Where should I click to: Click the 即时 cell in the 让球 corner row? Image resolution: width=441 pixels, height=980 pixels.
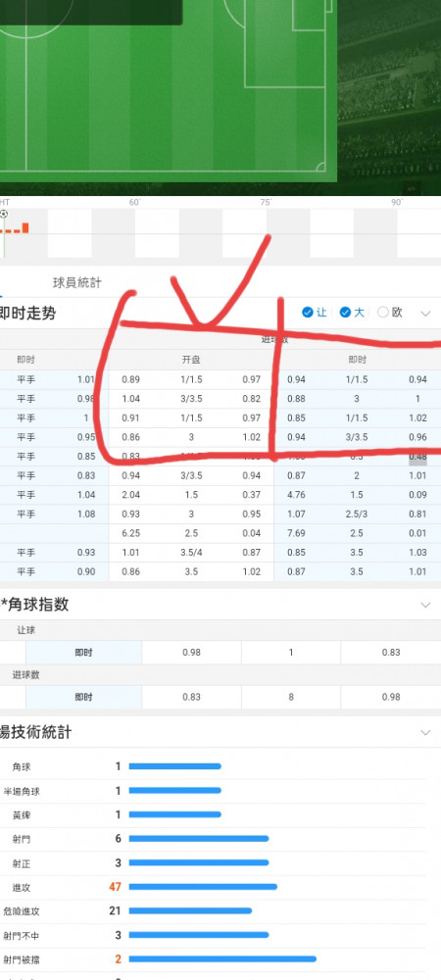point(83,653)
